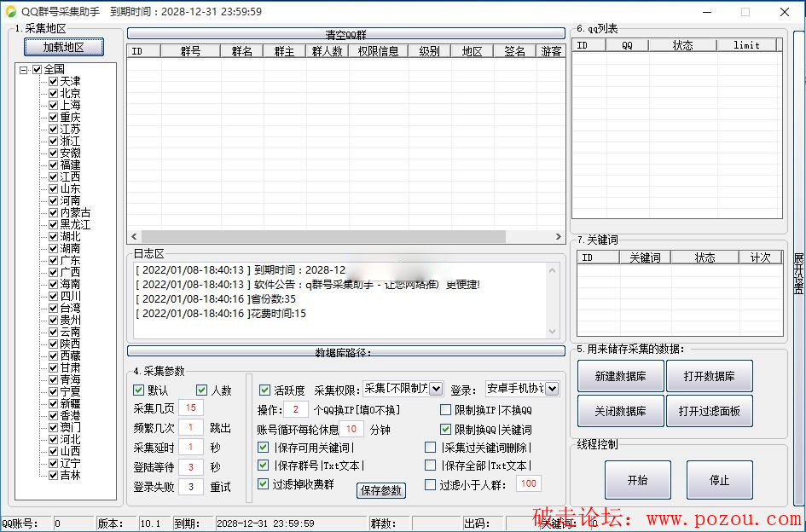Enable 保存全部|Txt文本 checkbox
Viewport: 806px width, 532px height.
pos(430,465)
